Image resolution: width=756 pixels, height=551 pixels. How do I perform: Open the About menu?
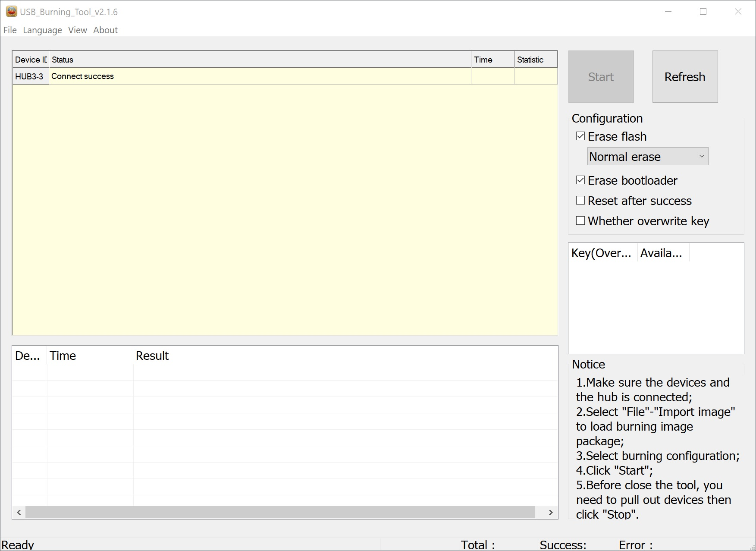tap(105, 30)
